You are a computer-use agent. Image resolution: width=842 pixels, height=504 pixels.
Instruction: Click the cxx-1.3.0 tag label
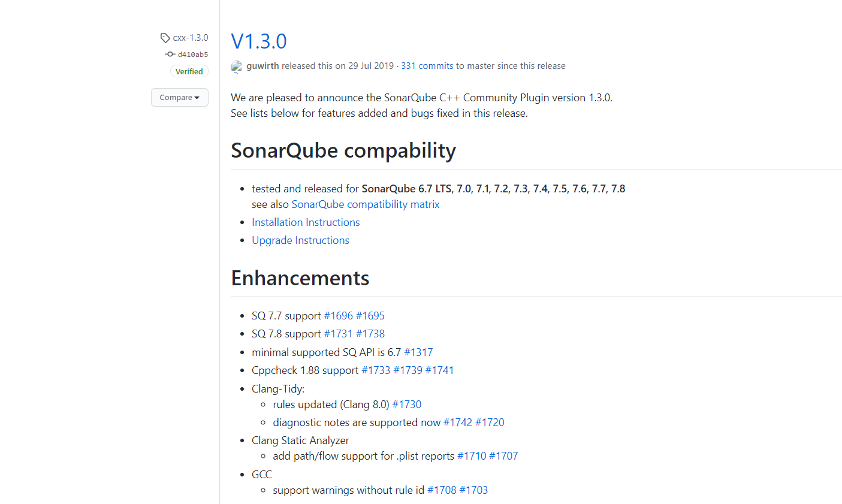[x=189, y=37]
